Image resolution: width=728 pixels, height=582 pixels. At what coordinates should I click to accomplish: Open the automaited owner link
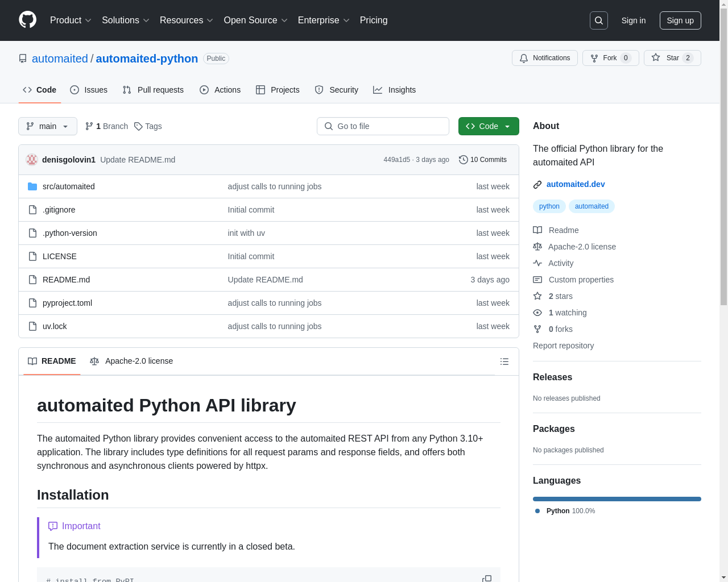click(x=60, y=59)
